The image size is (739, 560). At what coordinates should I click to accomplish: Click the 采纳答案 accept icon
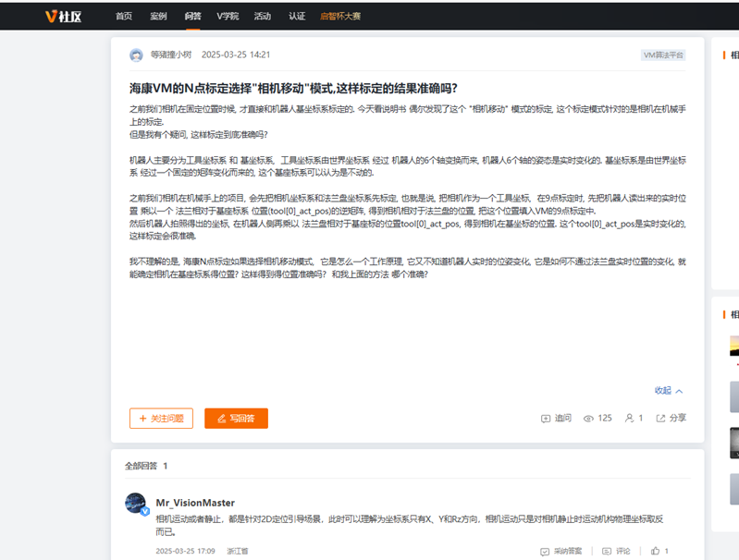(x=545, y=551)
